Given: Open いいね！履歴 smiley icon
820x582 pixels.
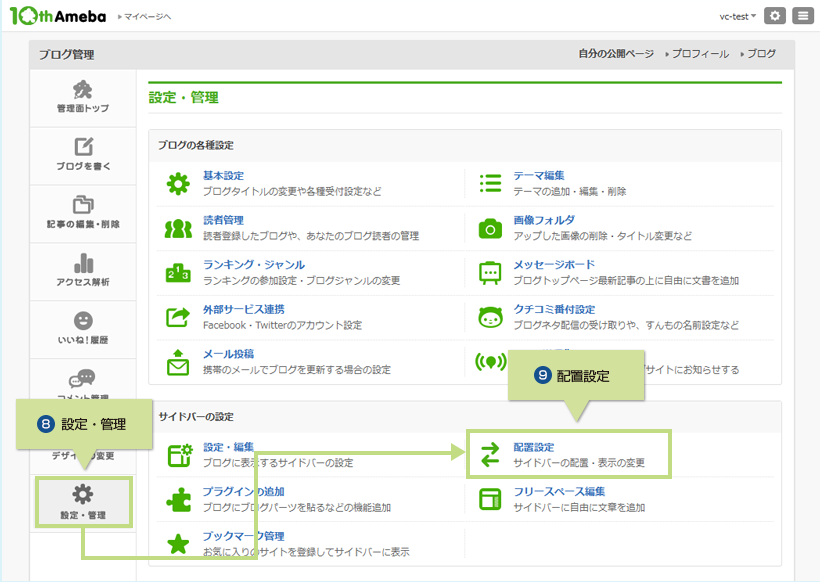Looking at the screenshot, I should pos(83,321).
